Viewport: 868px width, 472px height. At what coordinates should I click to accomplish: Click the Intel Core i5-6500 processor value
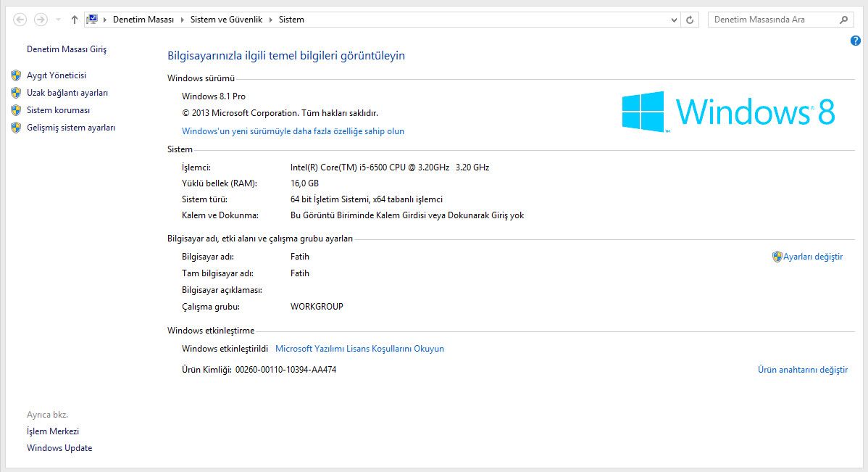tap(390, 167)
